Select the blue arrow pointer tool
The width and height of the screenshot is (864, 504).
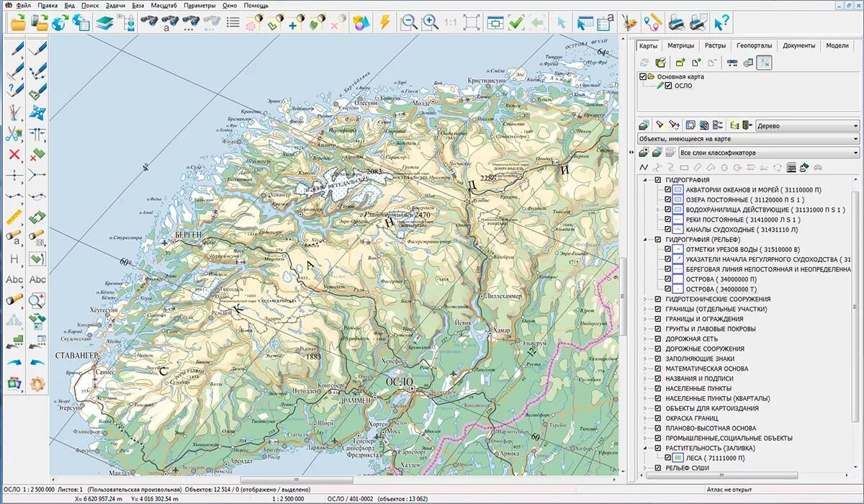[x=561, y=22]
